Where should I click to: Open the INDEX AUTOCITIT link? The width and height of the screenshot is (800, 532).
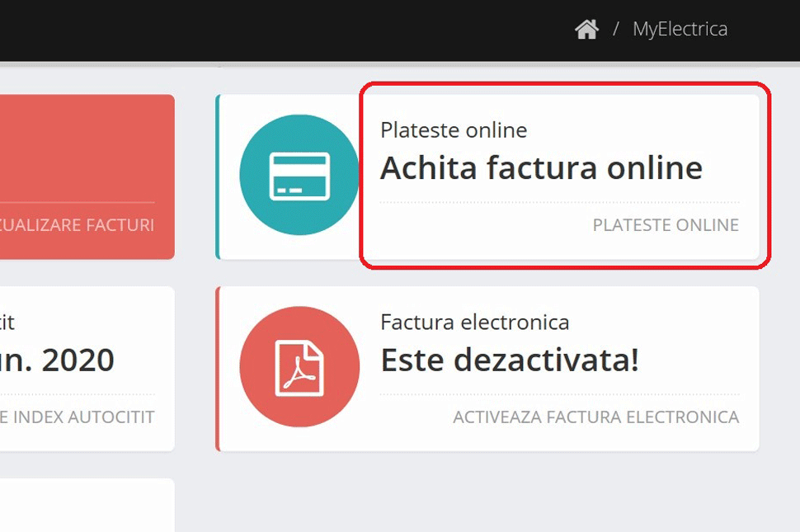[x=78, y=417]
